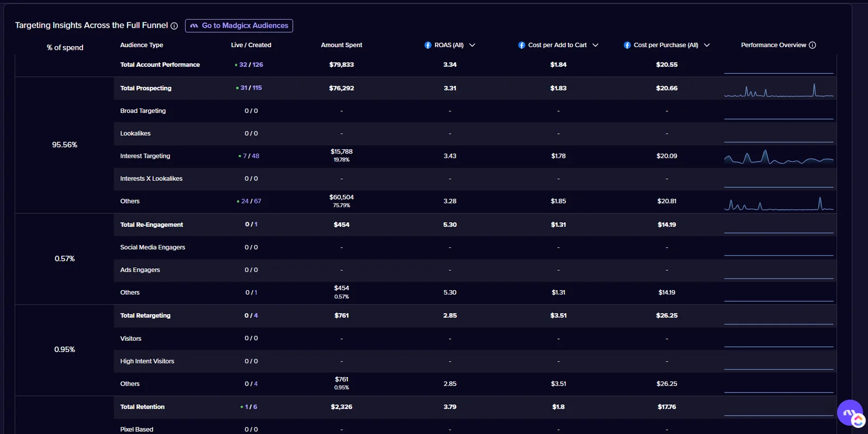Click the $76,292 prospecting amount spent
Image resolution: width=868 pixels, height=434 pixels.
[x=341, y=88]
